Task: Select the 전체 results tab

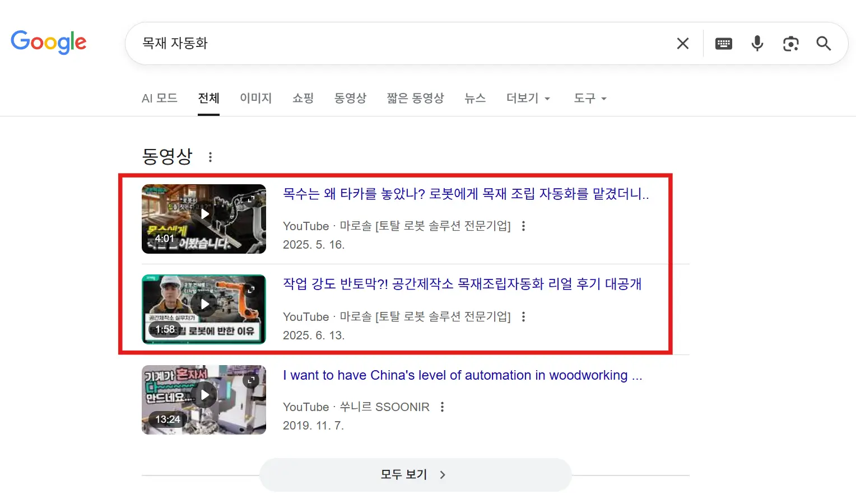Action: [208, 98]
